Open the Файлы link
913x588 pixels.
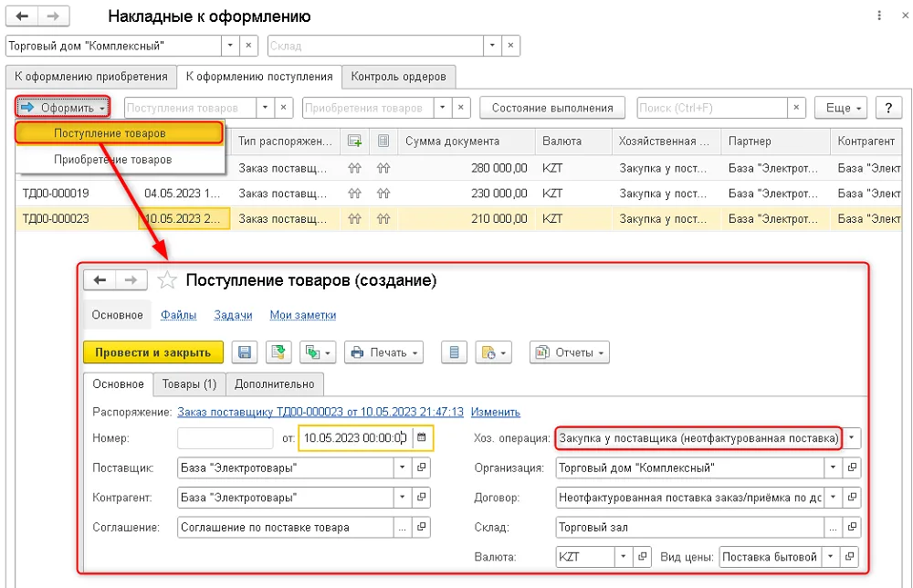(x=178, y=314)
